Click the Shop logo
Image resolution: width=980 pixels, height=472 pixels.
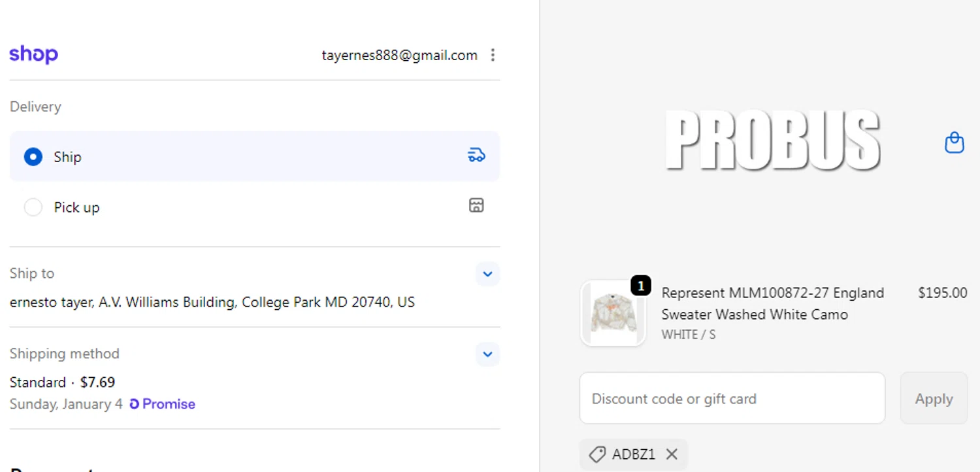[33, 54]
